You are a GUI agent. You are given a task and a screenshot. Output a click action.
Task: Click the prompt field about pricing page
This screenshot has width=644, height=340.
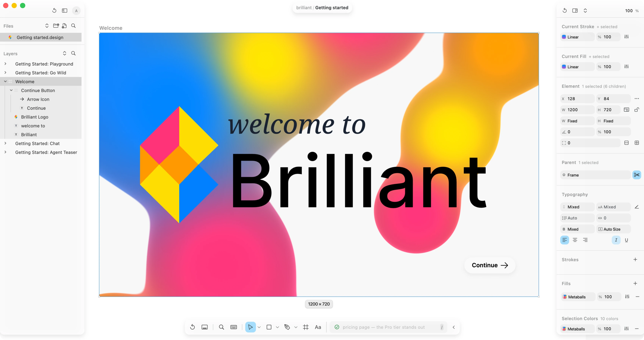click(388, 327)
